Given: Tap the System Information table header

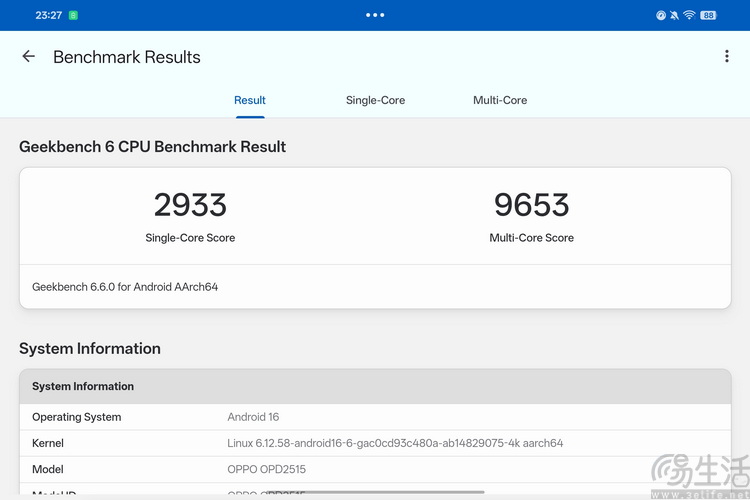Looking at the screenshot, I should [x=375, y=386].
